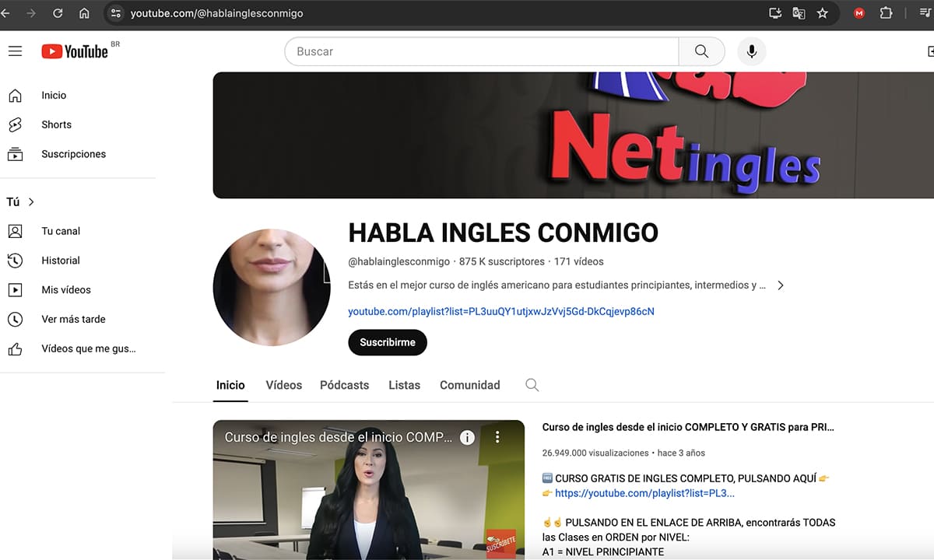Click the Shorts icon in sidebar
The width and height of the screenshot is (934, 560).
pos(15,124)
